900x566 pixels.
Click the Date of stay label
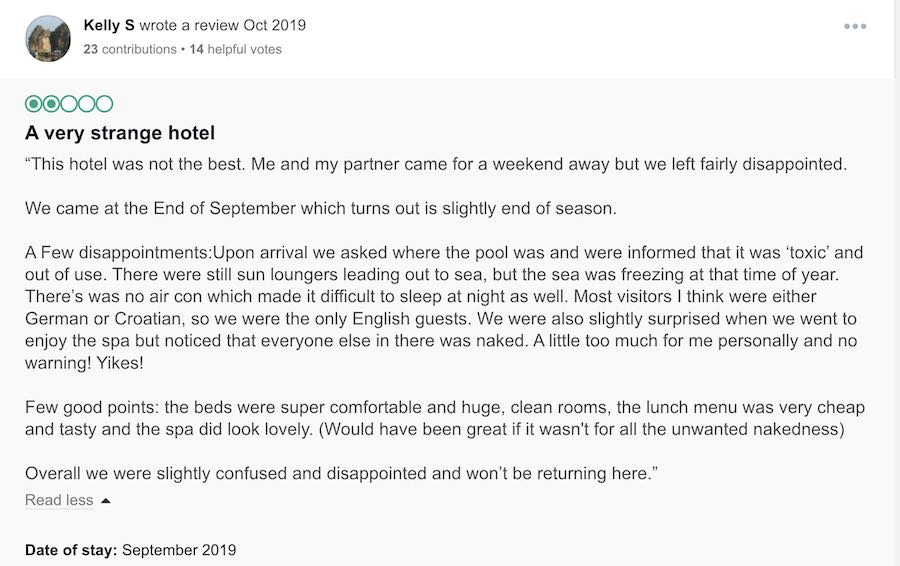71,550
